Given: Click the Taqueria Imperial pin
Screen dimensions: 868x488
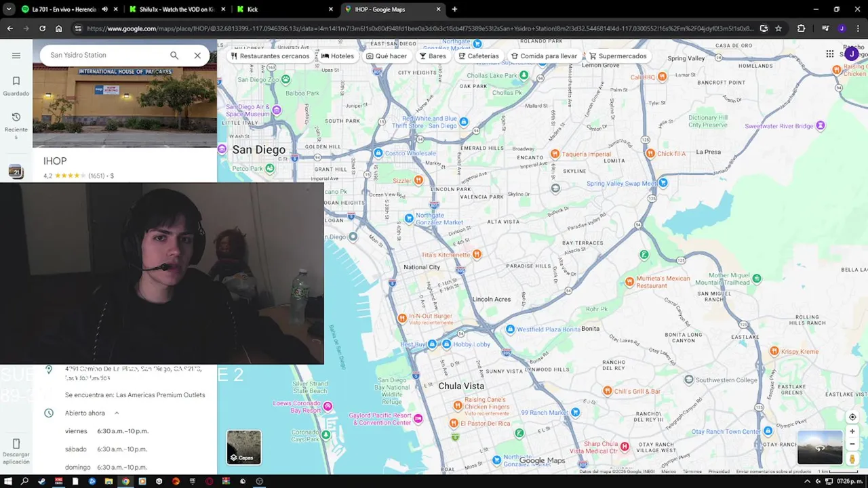Looking at the screenshot, I should pyautogui.click(x=555, y=154).
